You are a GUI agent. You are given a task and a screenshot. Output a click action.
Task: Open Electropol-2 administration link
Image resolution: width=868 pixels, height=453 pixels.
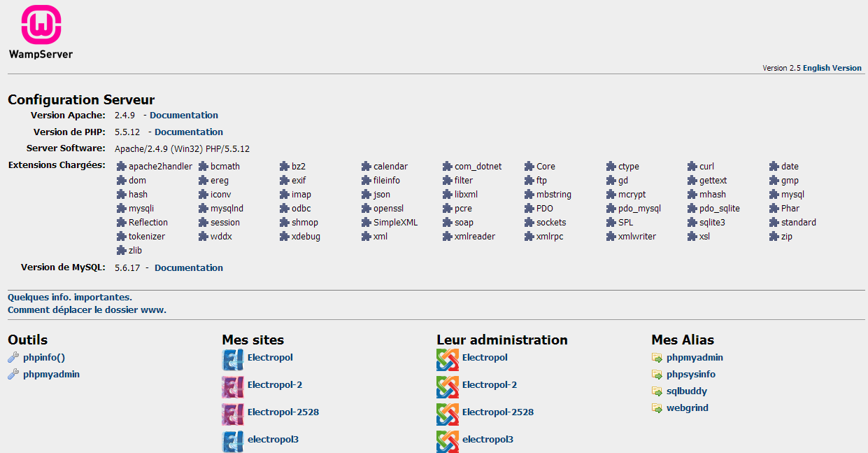pos(490,385)
